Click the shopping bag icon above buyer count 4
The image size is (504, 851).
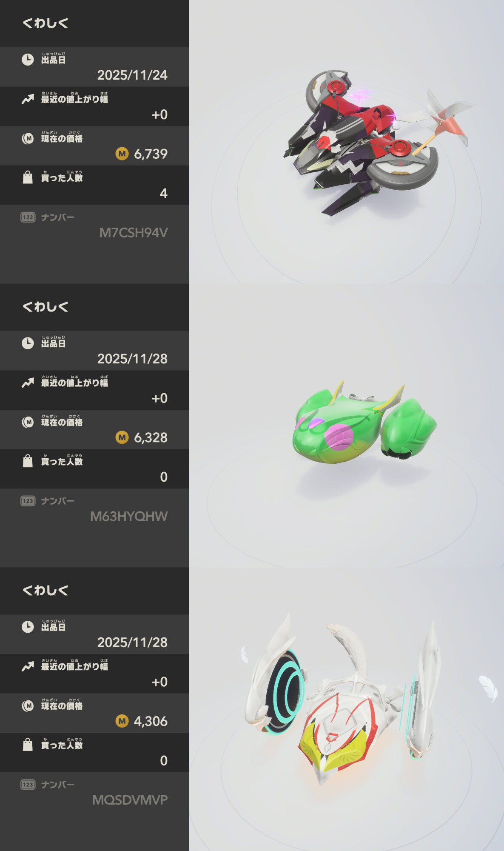tap(28, 177)
